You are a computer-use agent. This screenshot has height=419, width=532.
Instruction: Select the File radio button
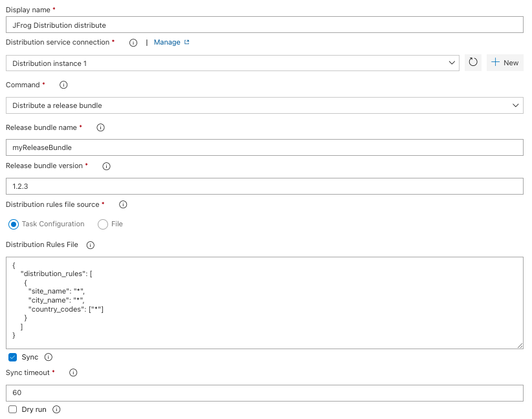[x=102, y=224]
